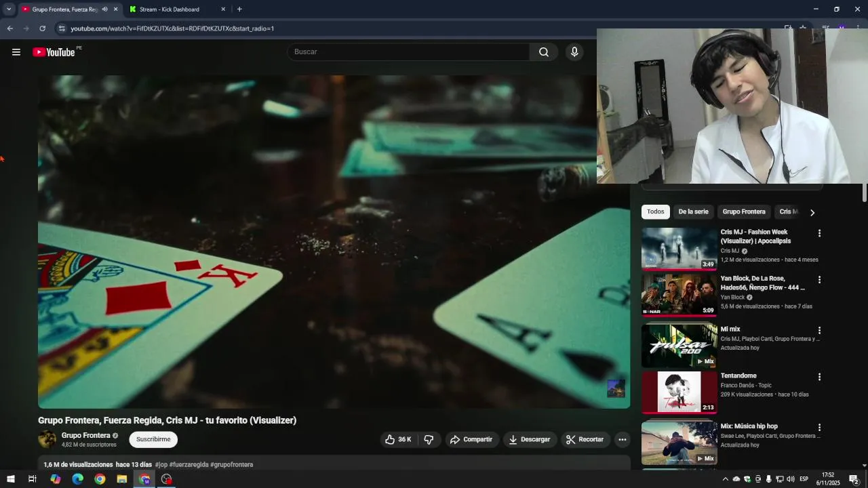This screenshot has width=868, height=488.
Task: Reload the current page
Action: coord(42,28)
